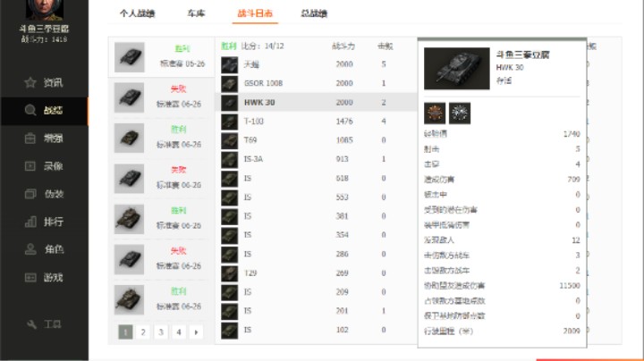The width and height of the screenshot is (644, 361).
Task: Click the HWK 30 tank image in detail panel
Action: tap(457, 69)
